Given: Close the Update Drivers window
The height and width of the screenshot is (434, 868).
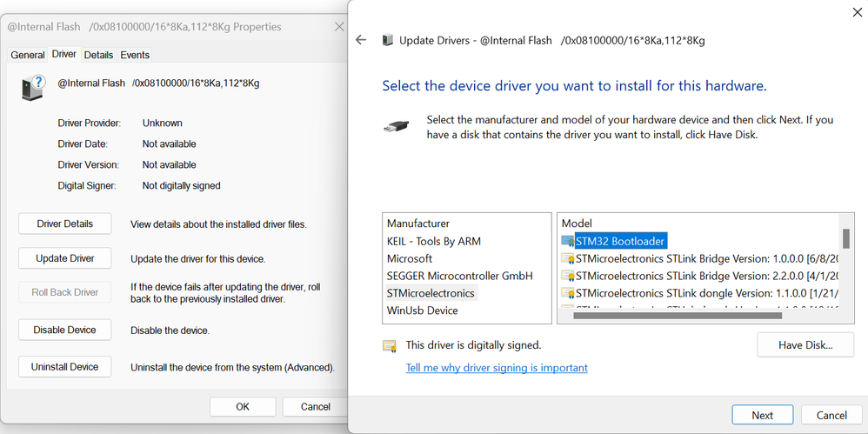Looking at the screenshot, I should point(856,12).
